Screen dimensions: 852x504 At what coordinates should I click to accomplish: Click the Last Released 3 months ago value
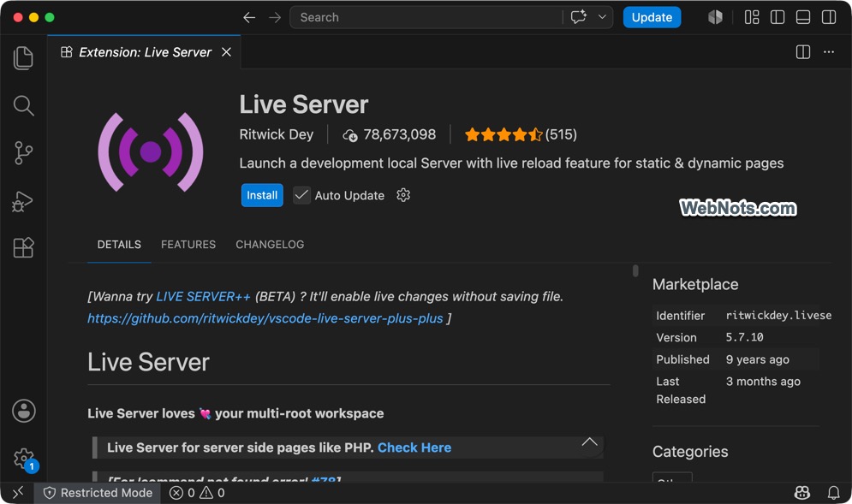(763, 382)
